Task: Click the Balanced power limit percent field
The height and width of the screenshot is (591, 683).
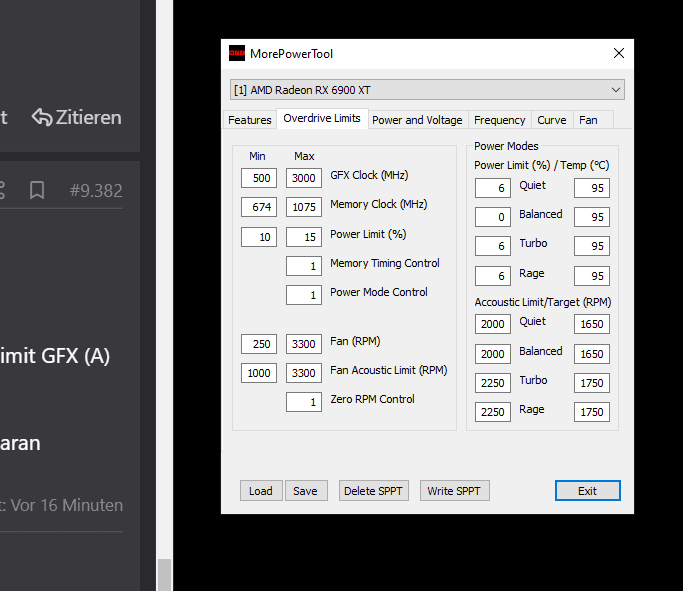Action: (x=493, y=217)
